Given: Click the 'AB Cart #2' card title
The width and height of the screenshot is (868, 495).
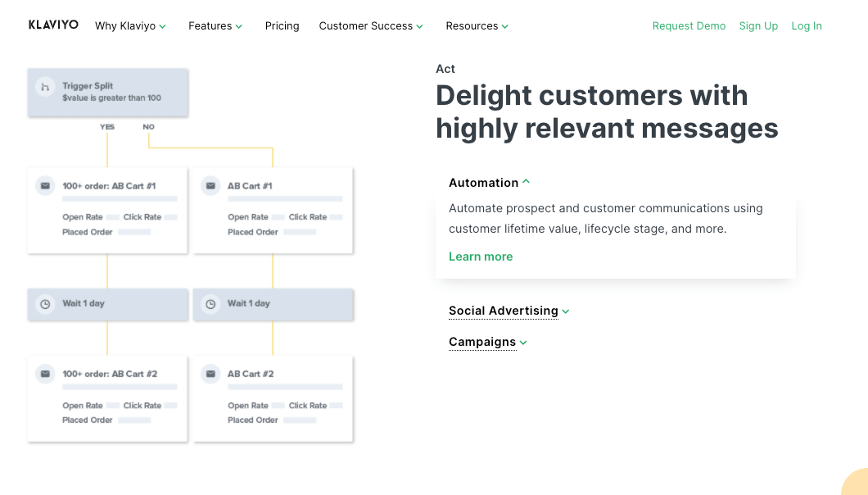Looking at the screenshot, I should [x=251, y=375].
